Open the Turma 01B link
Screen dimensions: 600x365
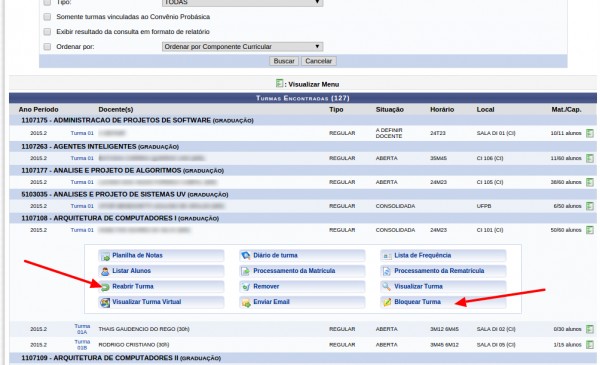tap(82, 345)
